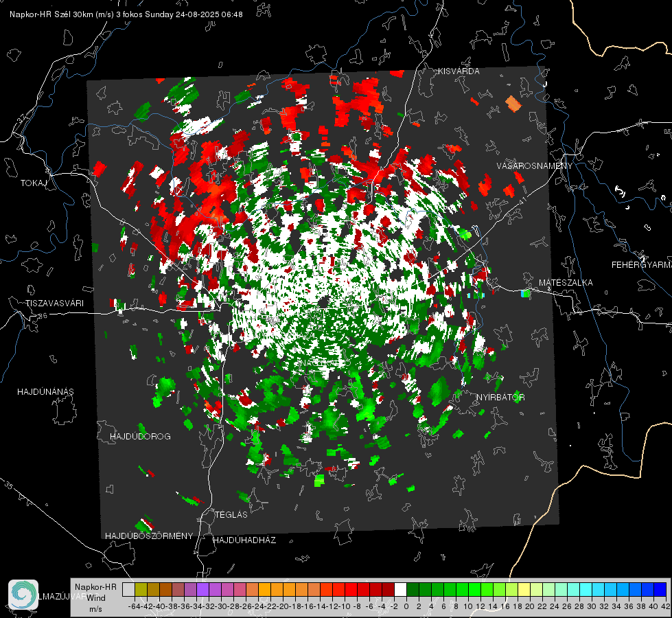Click the Wind label in legend
Image resolution: width=672 pixels, height=618 pixels.
(x=96, y=598)
